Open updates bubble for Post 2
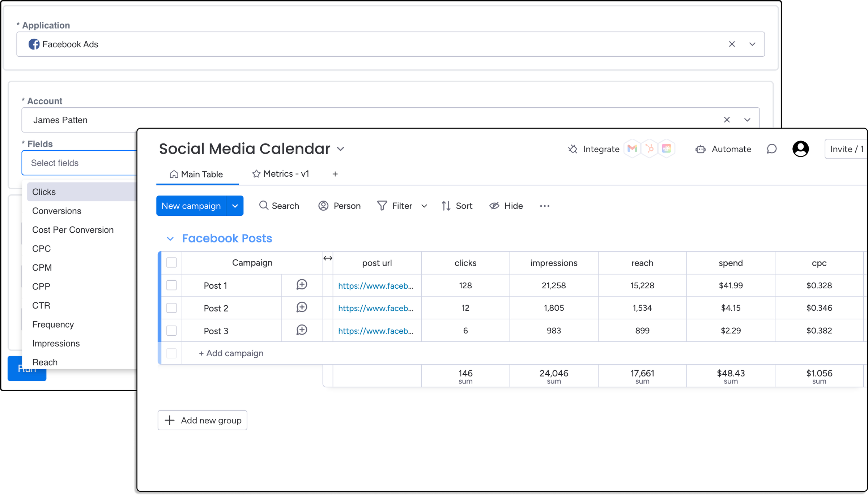The width and height of the screenshot is (868, 495). [x=302, y=307]
